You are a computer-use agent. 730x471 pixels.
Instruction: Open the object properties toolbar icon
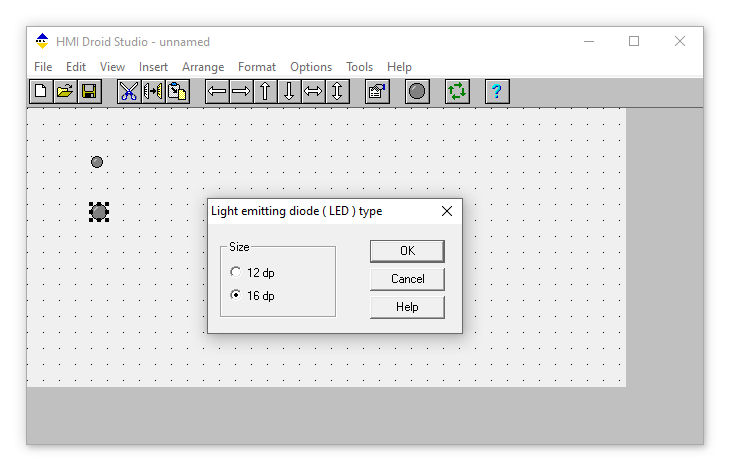[377, 91]
